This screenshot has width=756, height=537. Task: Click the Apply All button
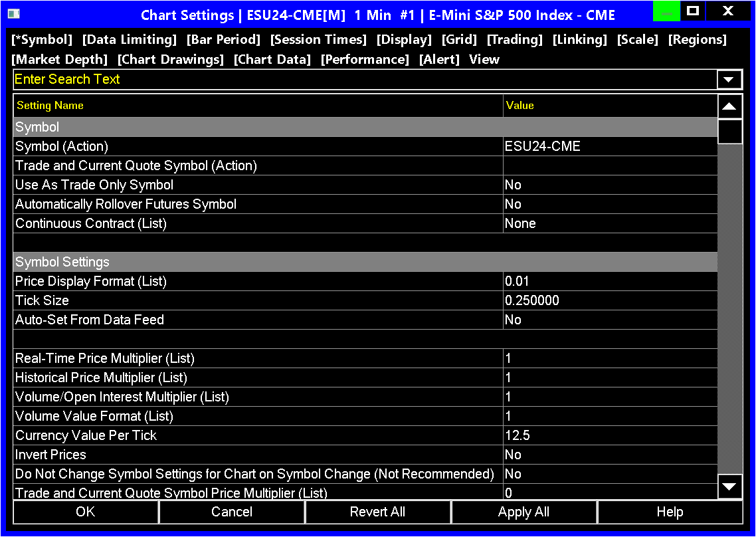click(523, 512)
